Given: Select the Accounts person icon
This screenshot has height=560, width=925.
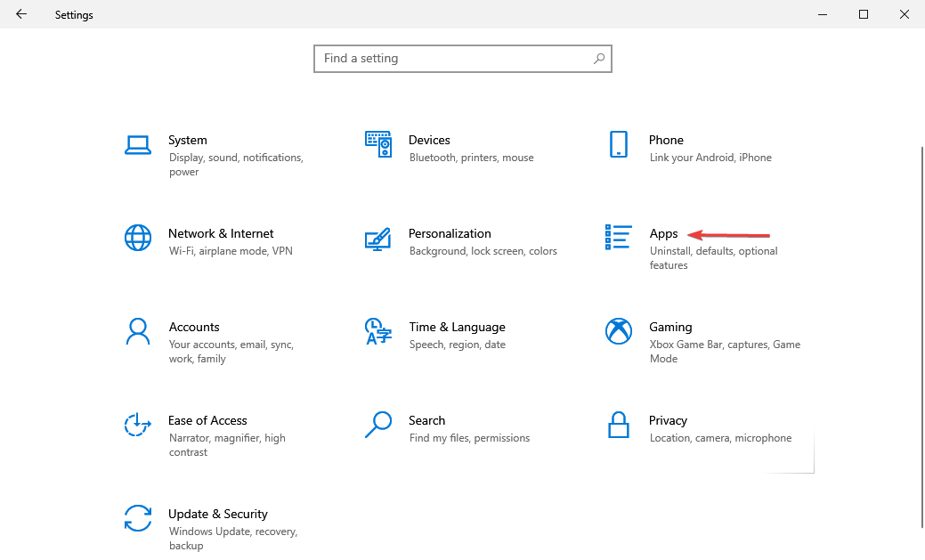Looking at the screenshot, I should click(x=138, y=331).
